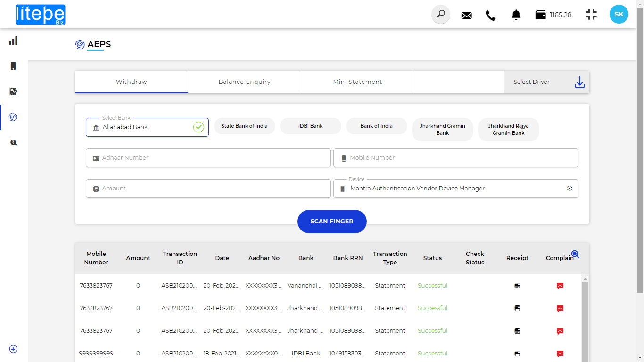Viewport: 644px width, 362px height.
Task: Click the search magnifier icon in header
Action: [441, 15]
